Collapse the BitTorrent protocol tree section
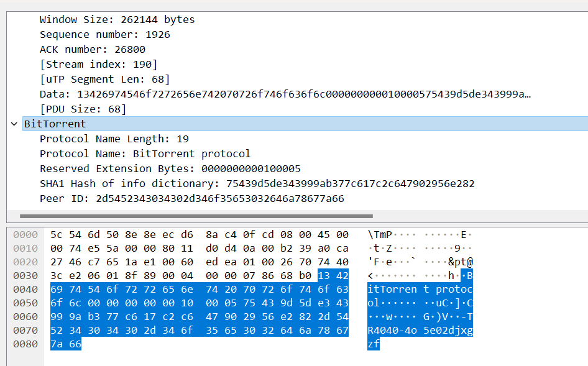 [x=14, y=124]
